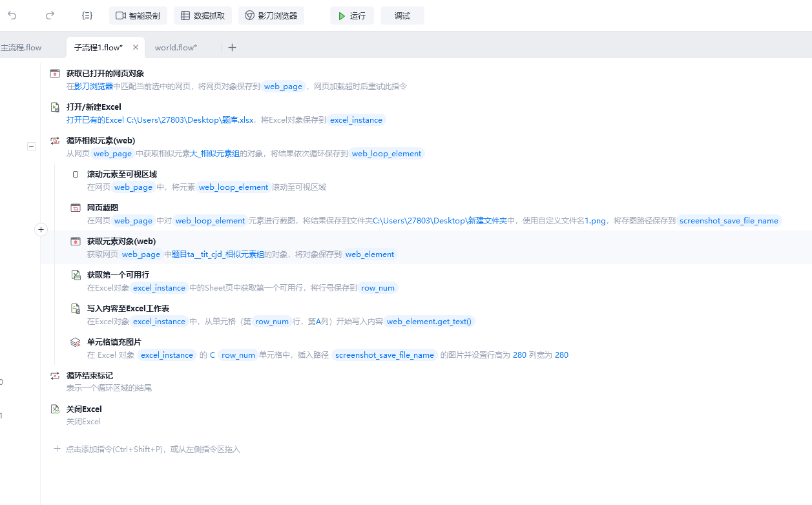
Task: Open the 题库.xlsx file path link
Action: (190, 119)
